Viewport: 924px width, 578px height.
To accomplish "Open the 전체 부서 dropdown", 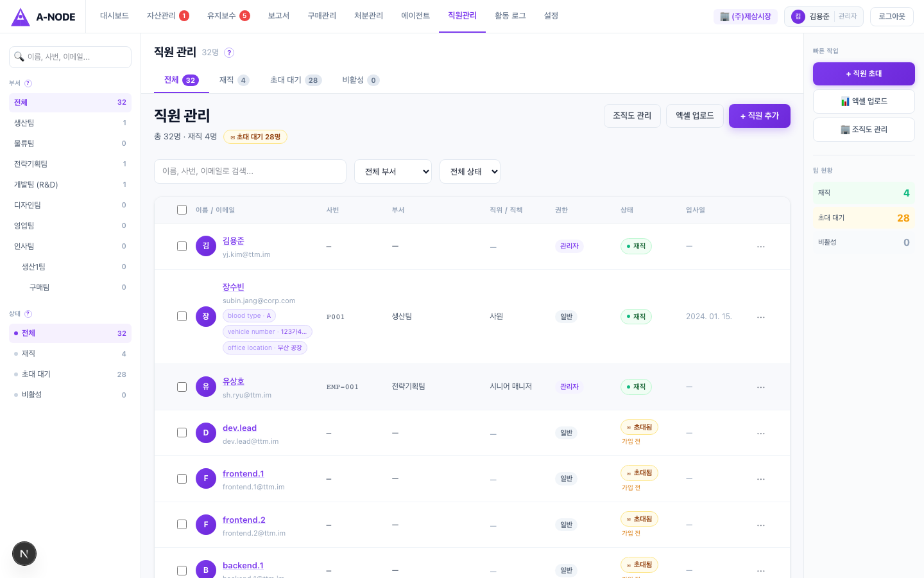I will [x=393, y=171].
